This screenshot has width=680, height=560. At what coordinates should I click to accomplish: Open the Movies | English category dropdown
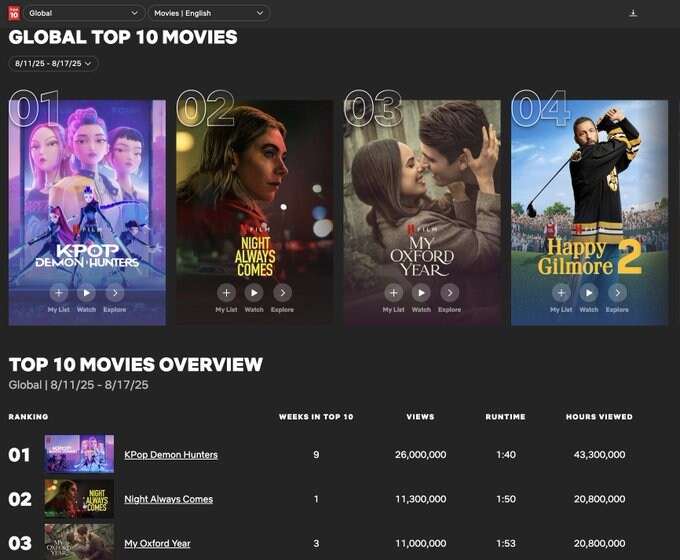[209, 13]
